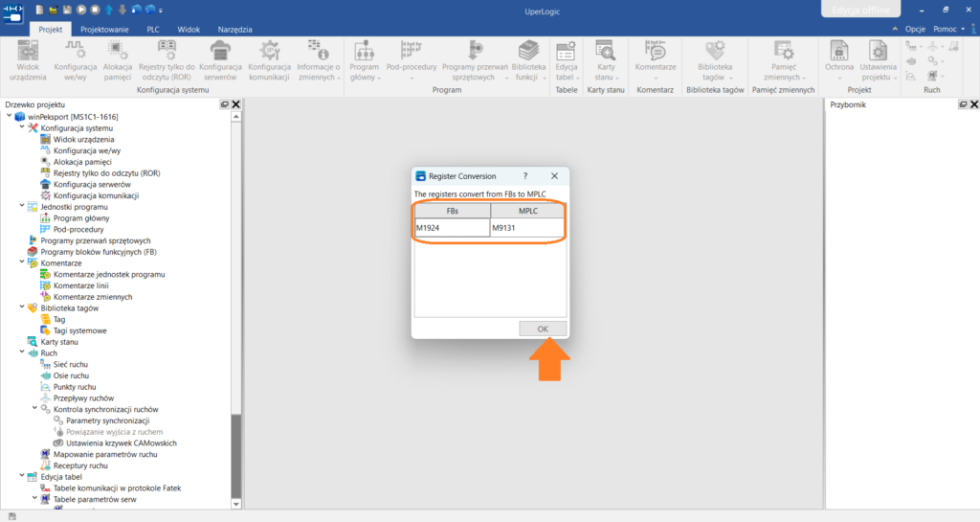Undock the Drzewko projektu panel
The height and width of the screenshot is (522, 980).
[224, 104]
